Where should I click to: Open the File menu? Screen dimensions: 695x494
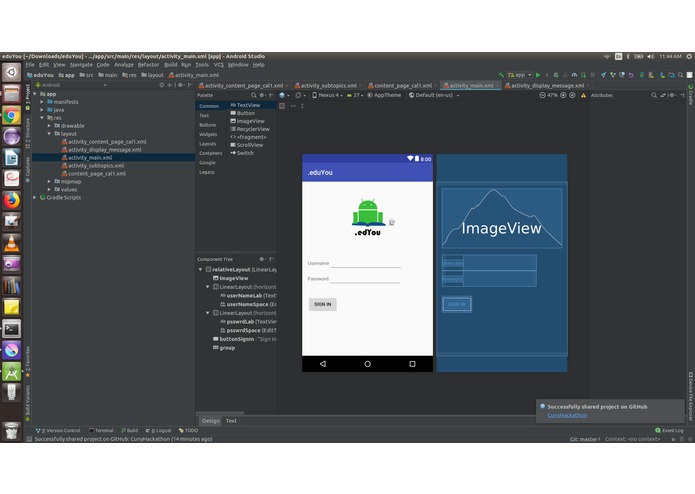tap(30, 65)
